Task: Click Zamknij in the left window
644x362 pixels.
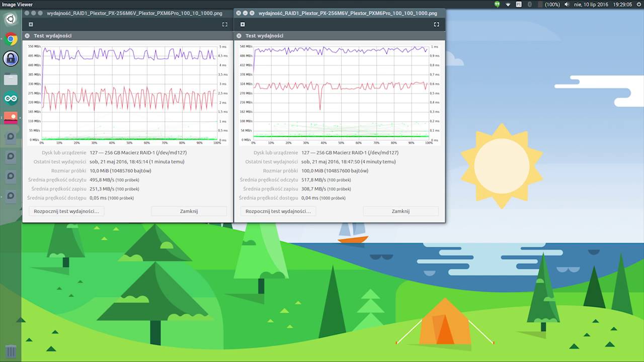Action: (x=189, y=211)
